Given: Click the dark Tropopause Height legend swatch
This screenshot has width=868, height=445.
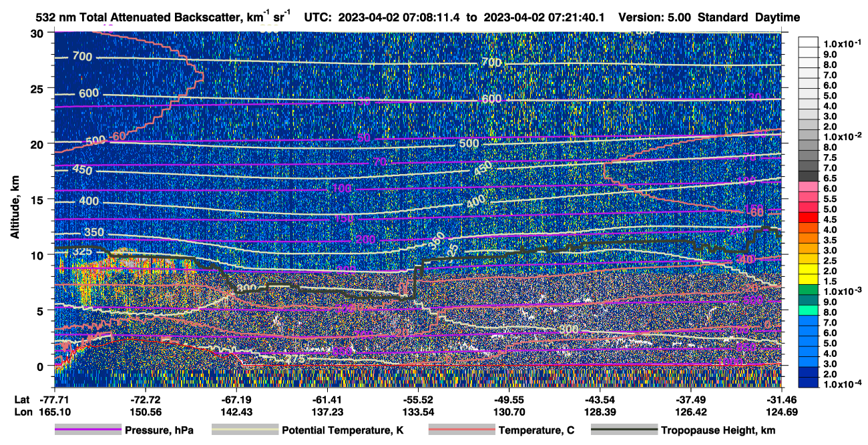Looking at the screenshot, I should pos(624,430).
